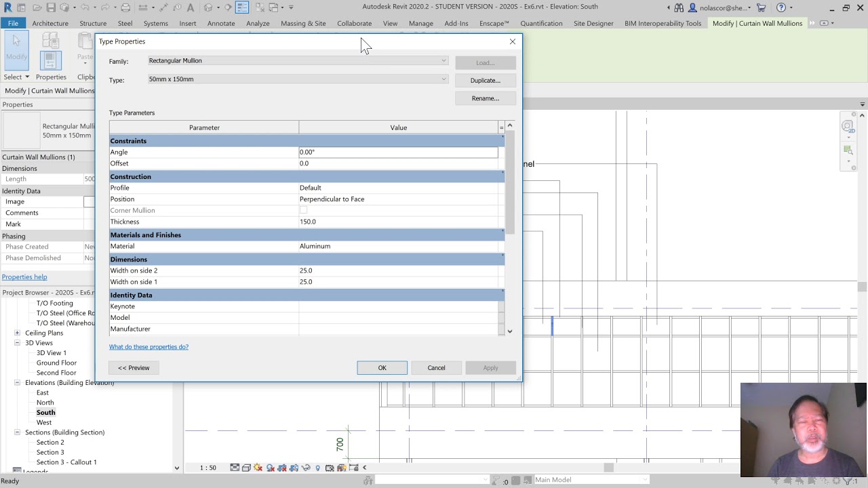Open the North elevation in Project Browser
The width and height of the screenshot is (868, 488).
(x=45, y=403)
